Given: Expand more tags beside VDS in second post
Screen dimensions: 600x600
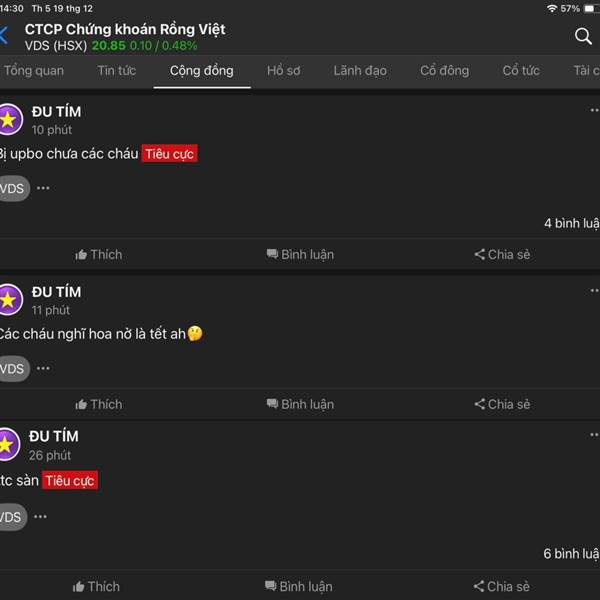Looking at the screenshot, I should (43, 368).
